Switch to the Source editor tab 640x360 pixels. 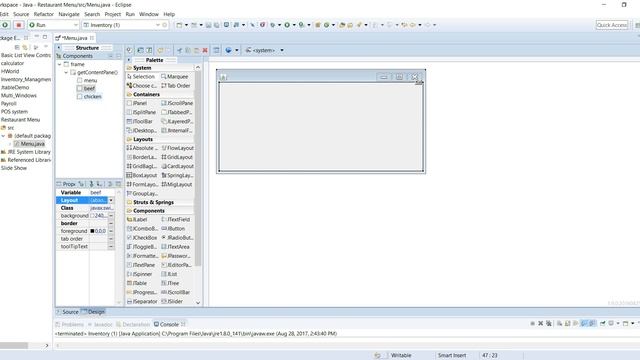[67, 312]
